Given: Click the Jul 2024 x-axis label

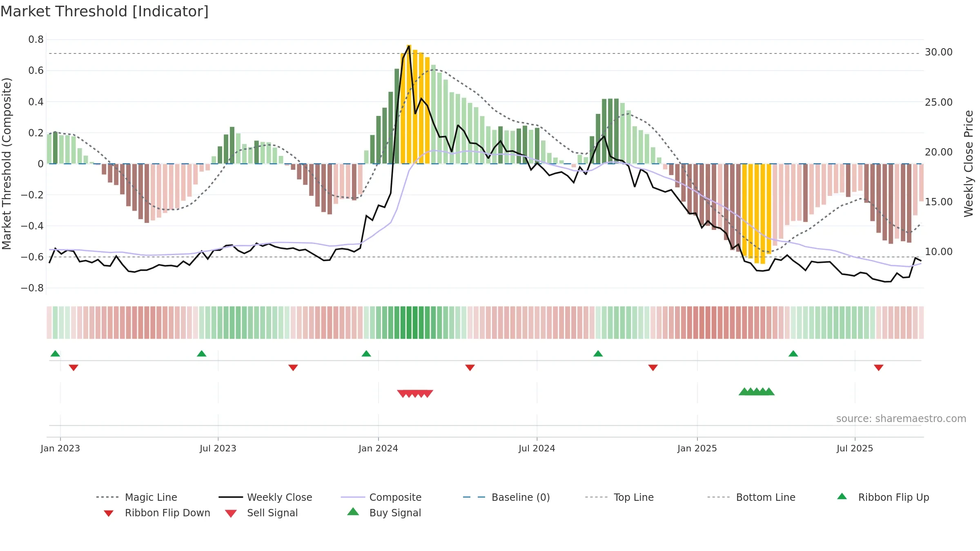Looking at the screenshot, I should (x=537, y=449).
